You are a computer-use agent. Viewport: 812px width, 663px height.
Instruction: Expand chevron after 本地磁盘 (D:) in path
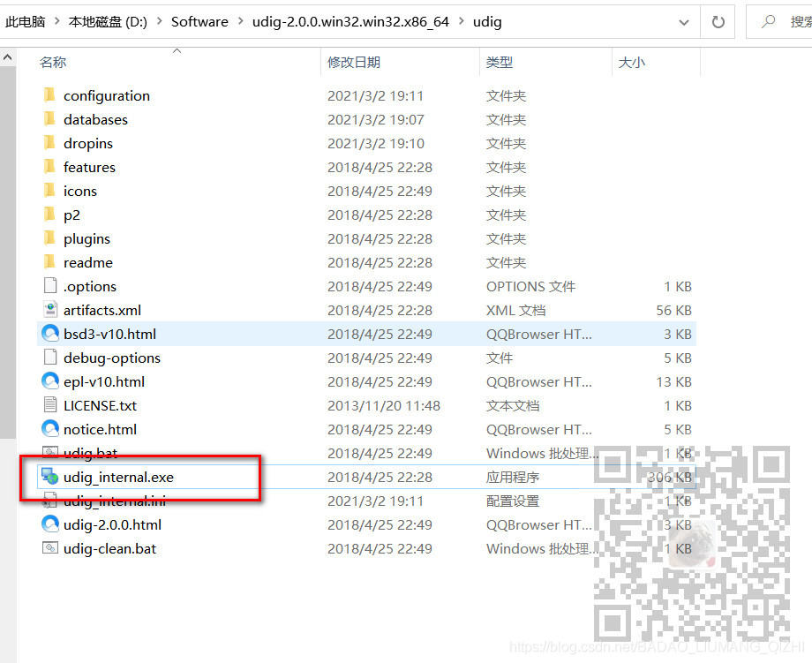(x=159, y=22)
